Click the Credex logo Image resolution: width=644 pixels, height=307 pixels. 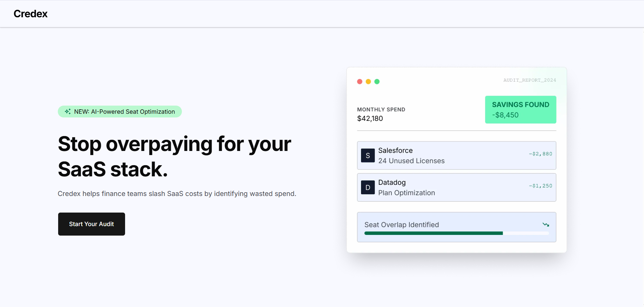tap(30, 14)
